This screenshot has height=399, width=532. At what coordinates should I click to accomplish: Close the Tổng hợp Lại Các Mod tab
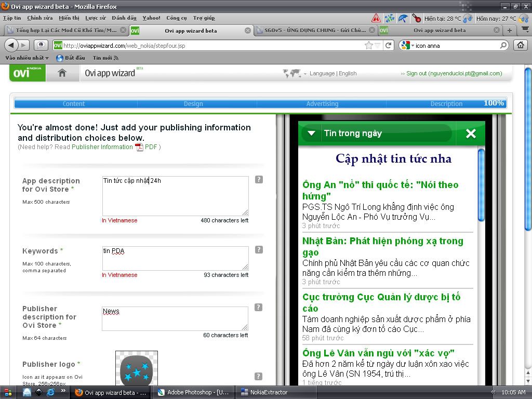[123, 30]
